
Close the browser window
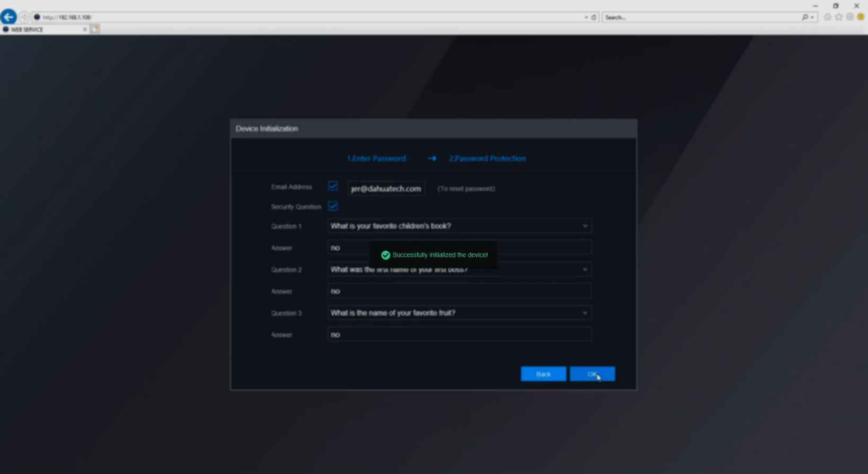[x=856, y=6]
